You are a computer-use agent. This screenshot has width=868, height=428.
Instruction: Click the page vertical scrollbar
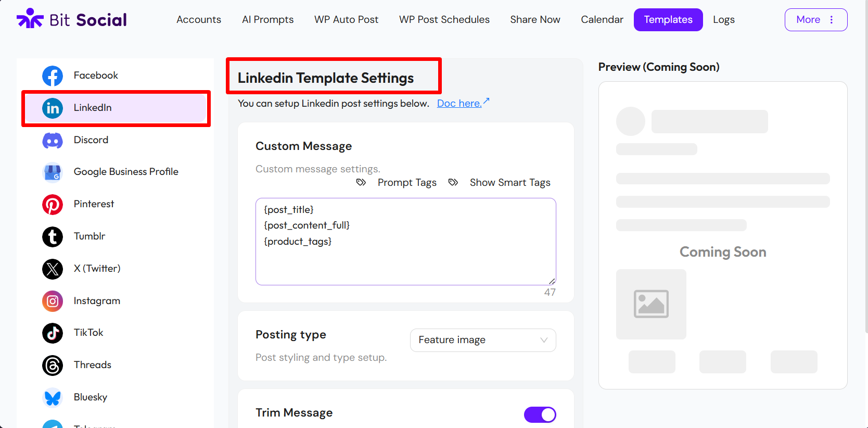click(x=866, y=167)
